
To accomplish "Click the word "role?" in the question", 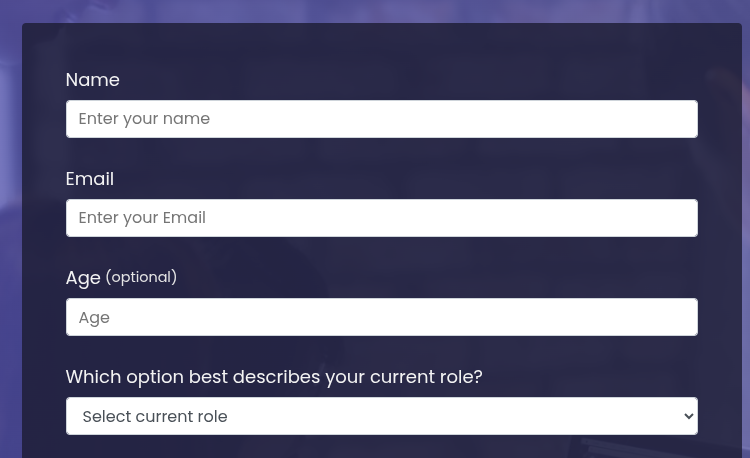I will click(x=458, y=377).
